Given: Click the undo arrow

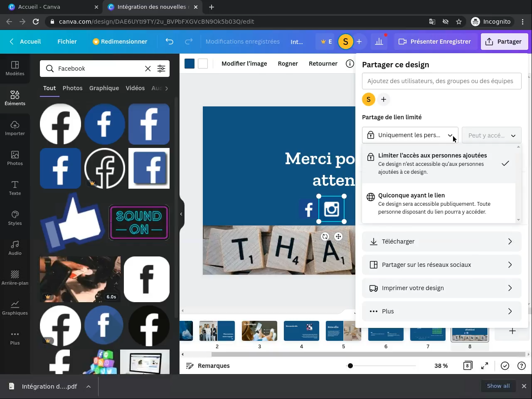Looking at the screenshot, I should click(x=169, y=42).
